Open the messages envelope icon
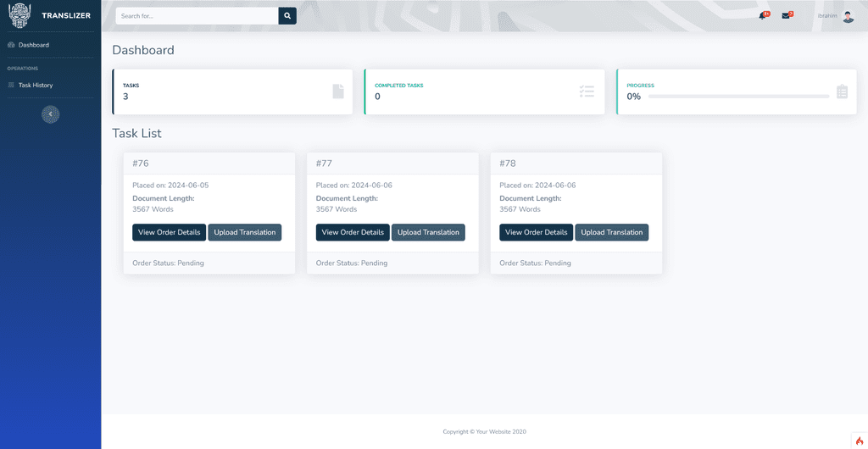This screenshot has width=868, height=449. 787,15
